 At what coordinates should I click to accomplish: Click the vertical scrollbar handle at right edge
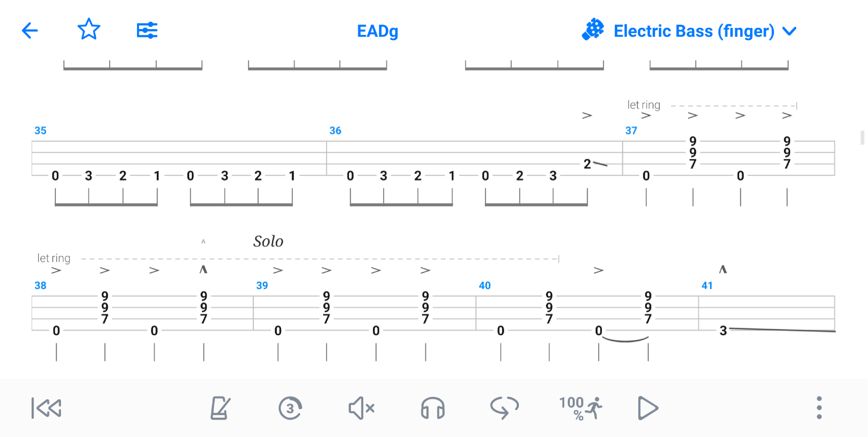click(862, 138)
